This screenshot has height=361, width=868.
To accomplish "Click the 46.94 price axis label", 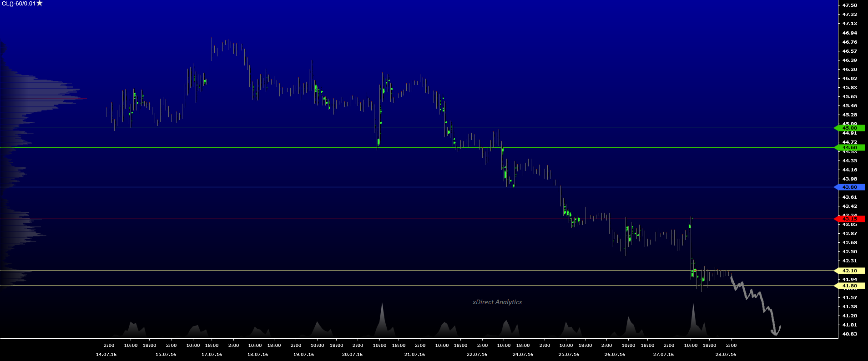I will (849, 33).
